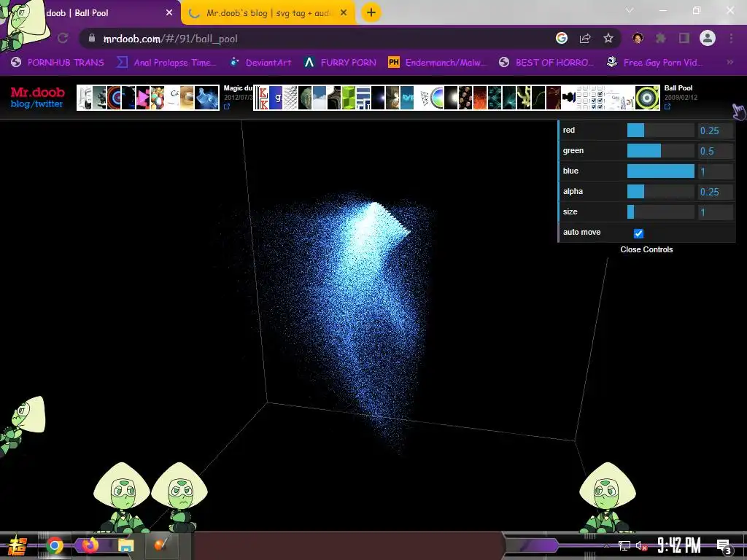
Task: Click the site padlock icon
Action: (92, 38)
